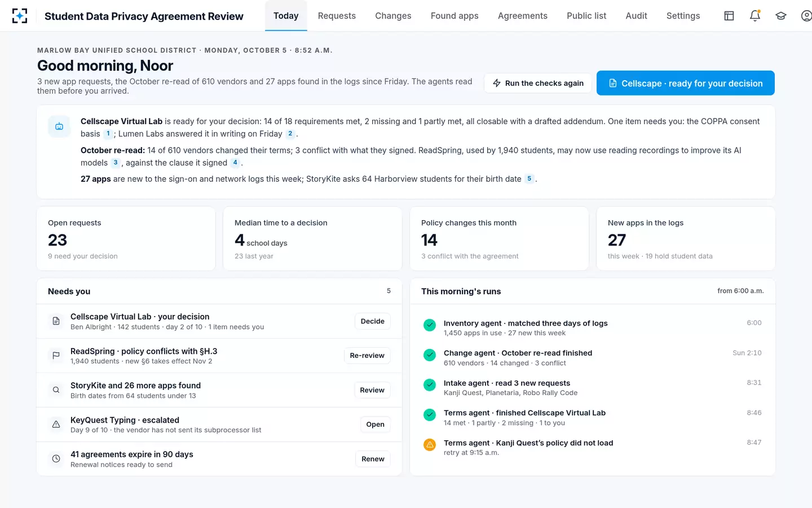
Task: Open the 'Median time to a decision' card
Action: pos(313,239)
